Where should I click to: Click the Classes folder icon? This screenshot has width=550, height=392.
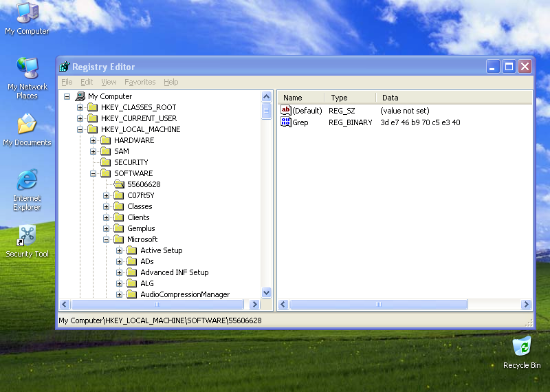[x=119, y=206]
